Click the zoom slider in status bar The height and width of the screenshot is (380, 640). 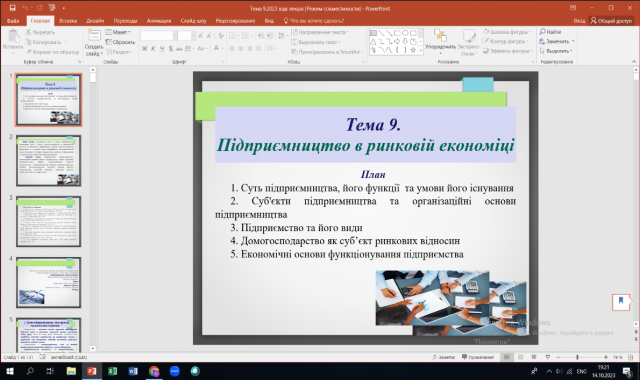point(581,357)
